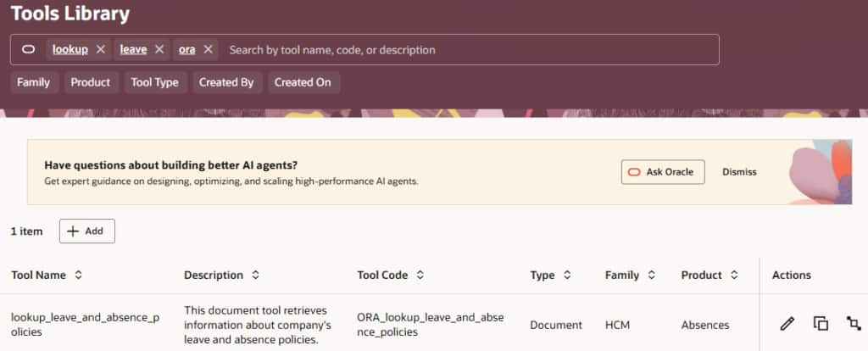Screen dimensions: 868x351
Task: Click the edit pencil icon in Actions
Action: pyautogui.click(x=787, y=323)
